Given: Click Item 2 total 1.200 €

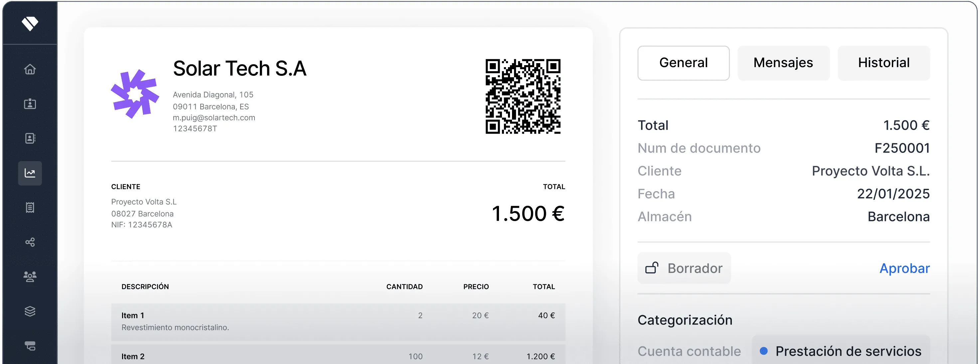Looking at the screenshot, I should (x=541, y=356).
